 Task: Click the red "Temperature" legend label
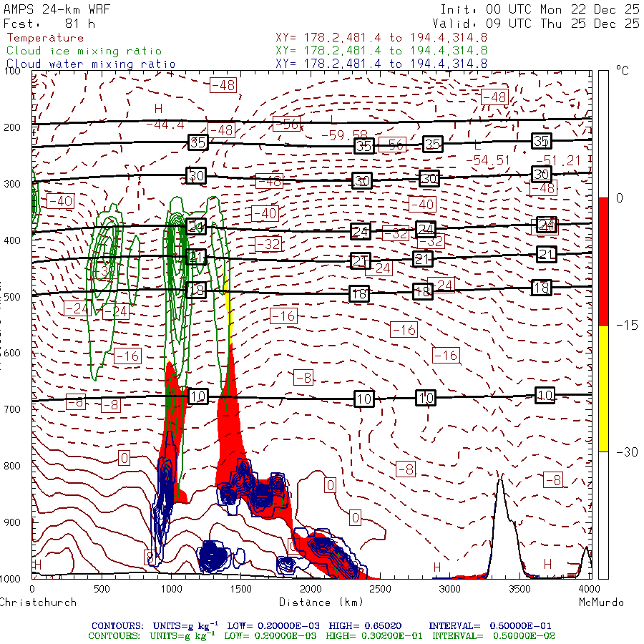(x=45, y=38)
